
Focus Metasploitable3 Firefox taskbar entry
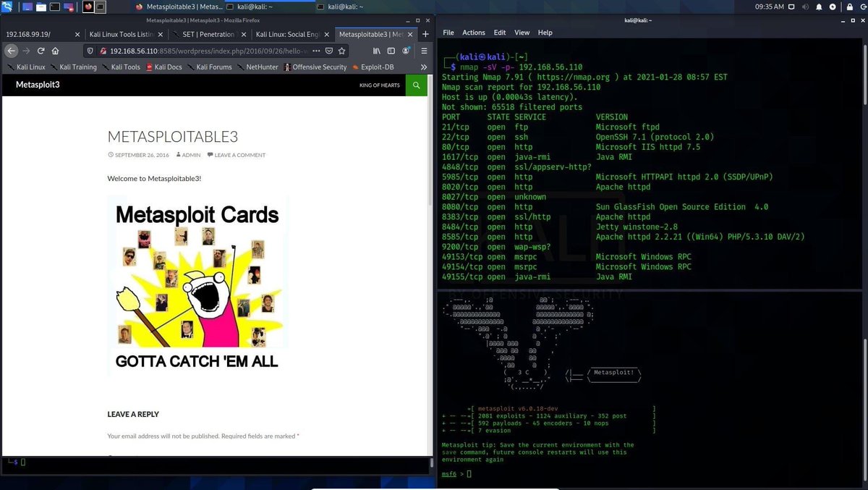tap(180, 7)
